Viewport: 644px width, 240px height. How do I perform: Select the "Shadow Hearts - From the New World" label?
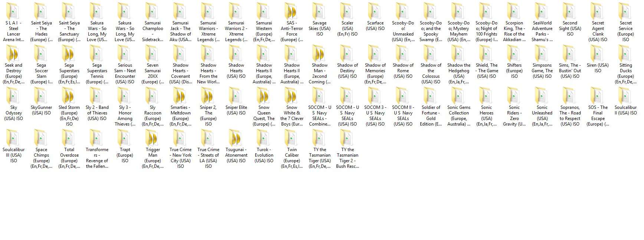point(208,73)
